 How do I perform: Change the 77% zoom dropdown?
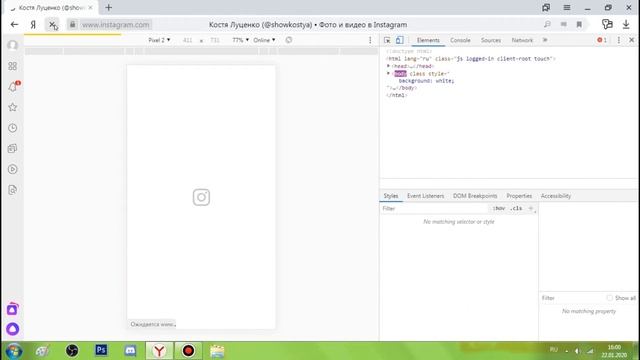pos(240,40)
